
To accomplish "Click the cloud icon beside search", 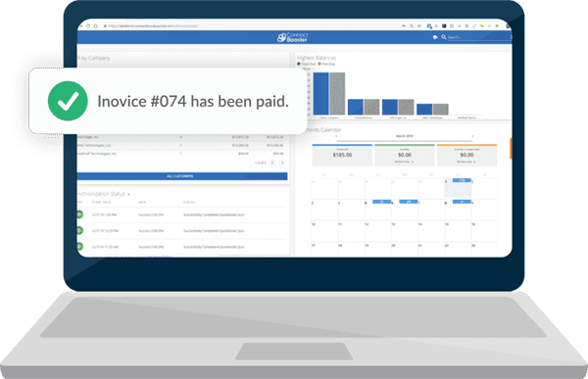I will click(435, 37).
